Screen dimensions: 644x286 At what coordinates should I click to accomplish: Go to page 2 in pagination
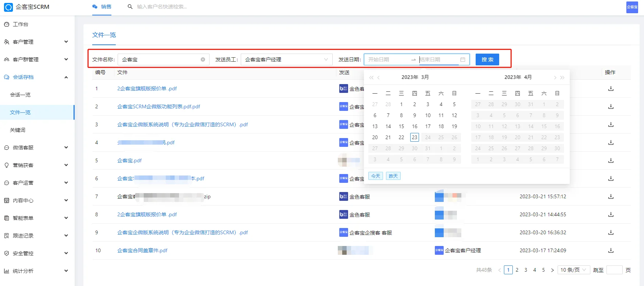[517, 270]
